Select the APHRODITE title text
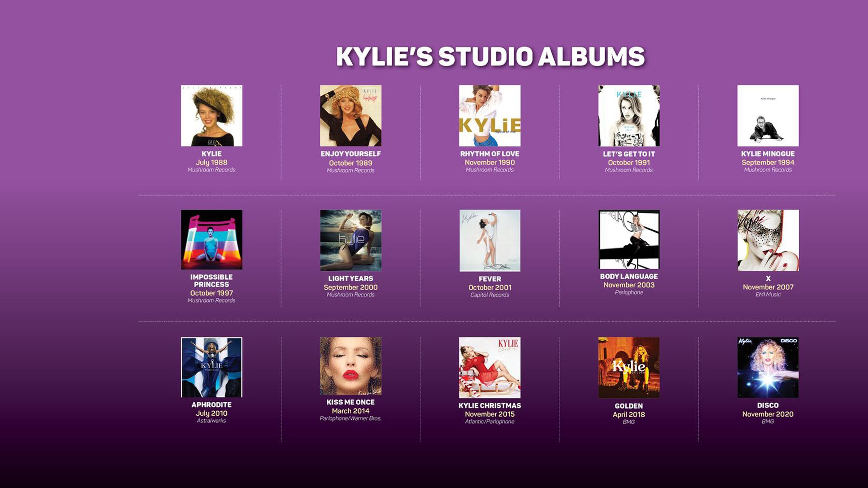This screenshot has height=488, width=868. 212,405
